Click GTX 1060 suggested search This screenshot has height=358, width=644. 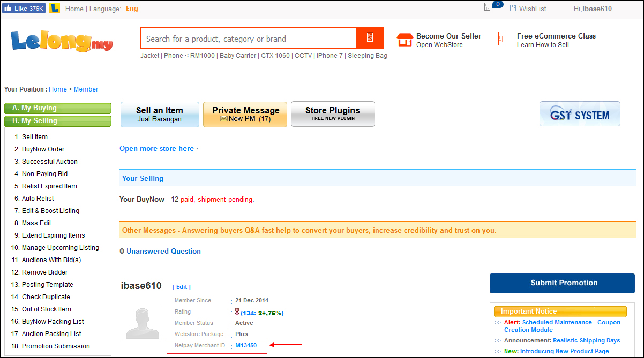[276, 56]
